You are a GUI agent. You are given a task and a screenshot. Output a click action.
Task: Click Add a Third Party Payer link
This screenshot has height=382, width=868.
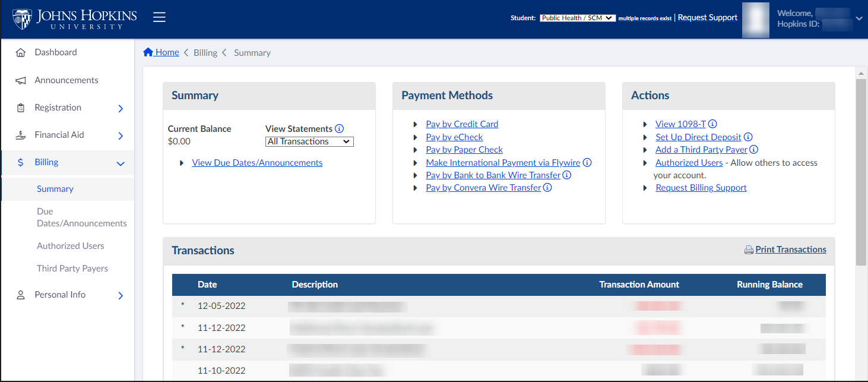pos(701,149)
